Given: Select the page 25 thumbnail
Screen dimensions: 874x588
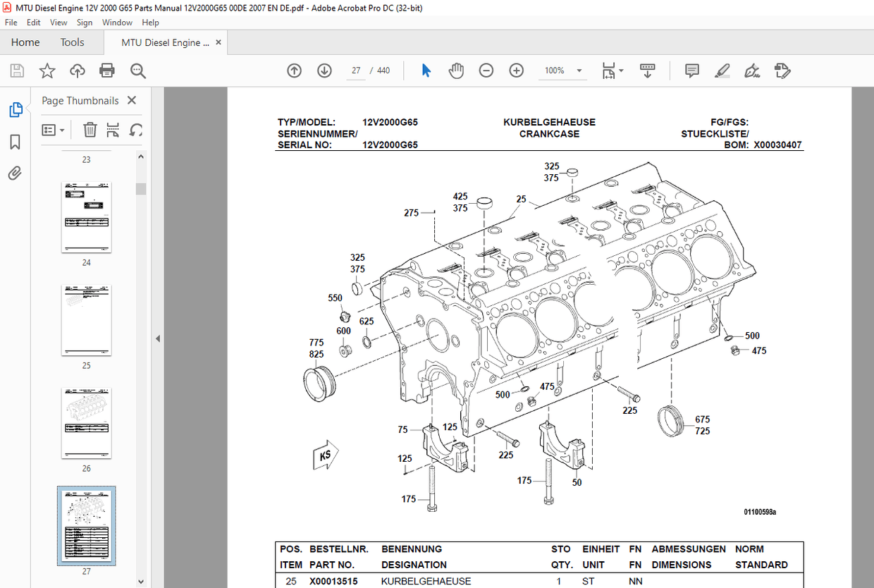Looking at the screenshot, I should pos(87,320).
